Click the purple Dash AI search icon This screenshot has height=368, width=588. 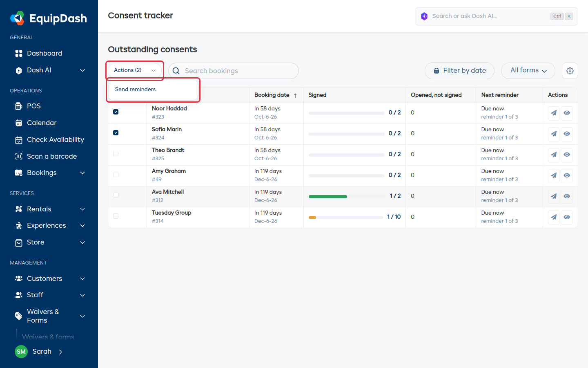coord(424,16)
